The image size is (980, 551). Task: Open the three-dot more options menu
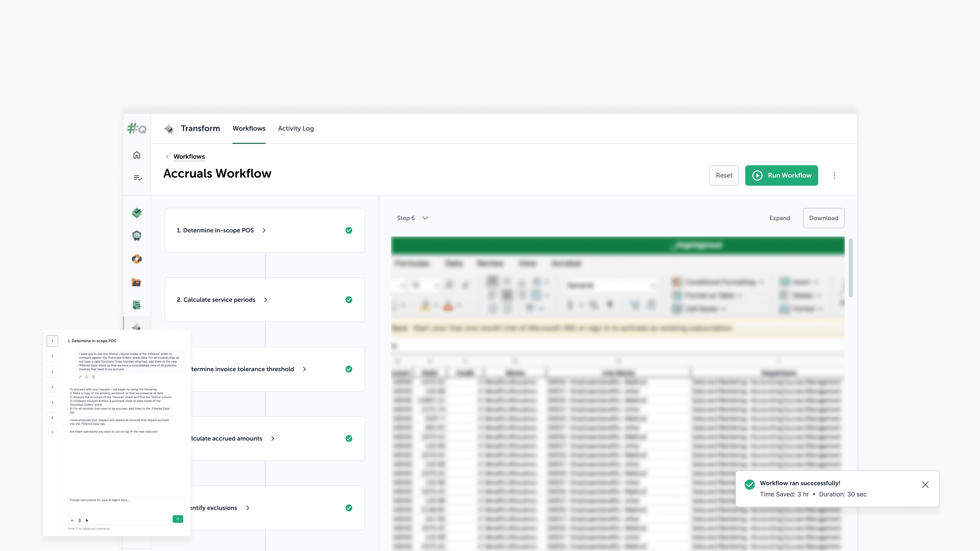834,175
